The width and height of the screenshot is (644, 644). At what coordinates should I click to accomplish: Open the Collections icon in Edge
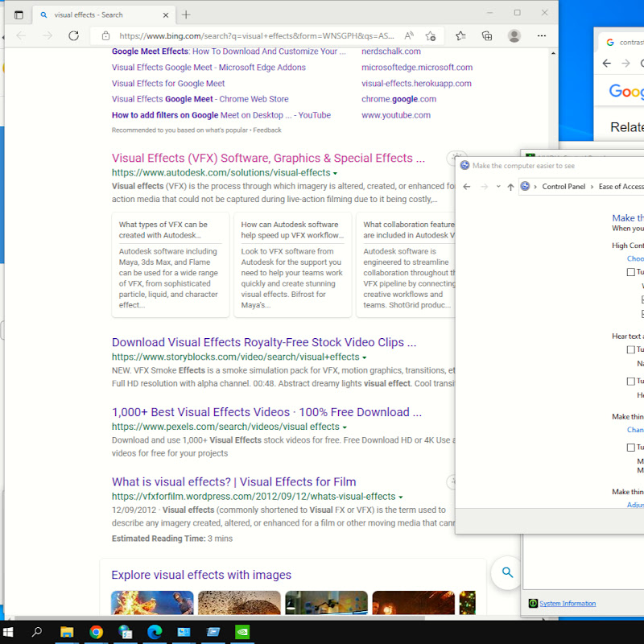coord(487,35)
